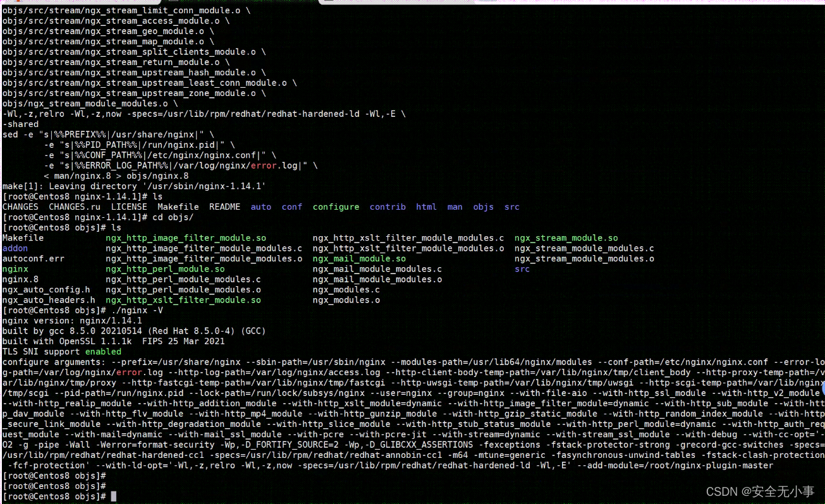
Task: Select the green ngx_mail_module.so entry
Action: (x=359, y=258)
